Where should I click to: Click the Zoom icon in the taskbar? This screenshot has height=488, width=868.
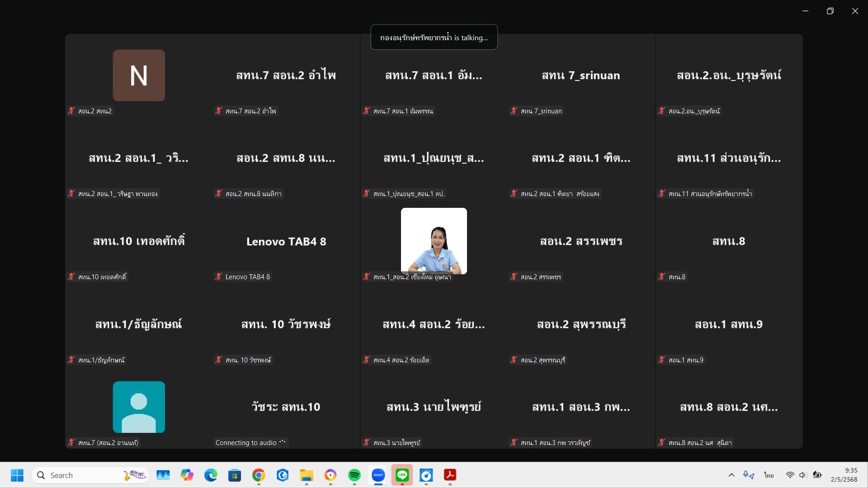378,475
